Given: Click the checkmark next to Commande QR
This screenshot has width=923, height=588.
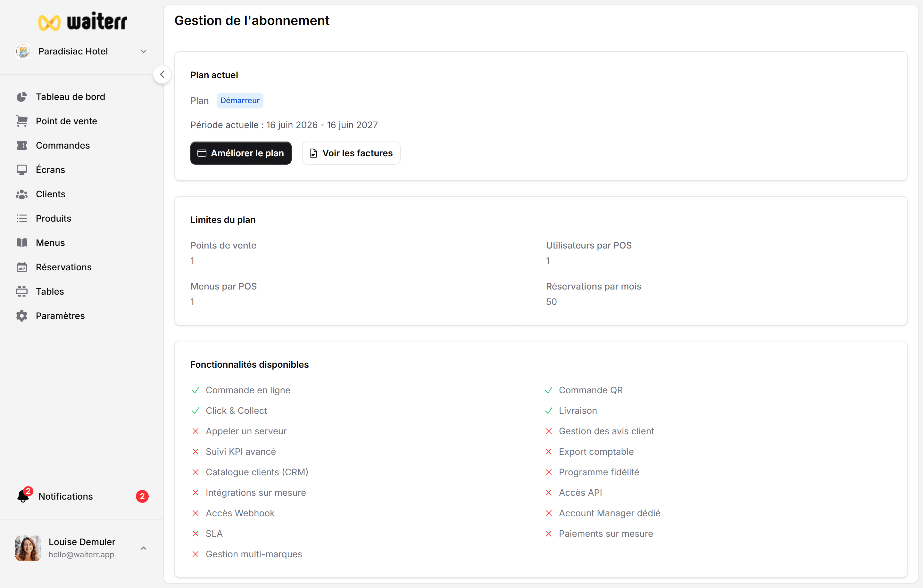Looking at the screenshot, I should [x=548, y=390].
